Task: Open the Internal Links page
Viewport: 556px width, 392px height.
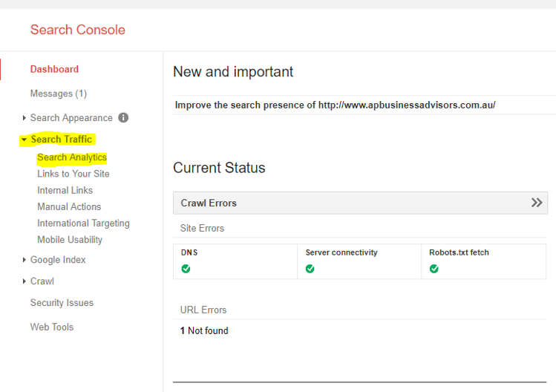Action: click(x=65, y=190)
